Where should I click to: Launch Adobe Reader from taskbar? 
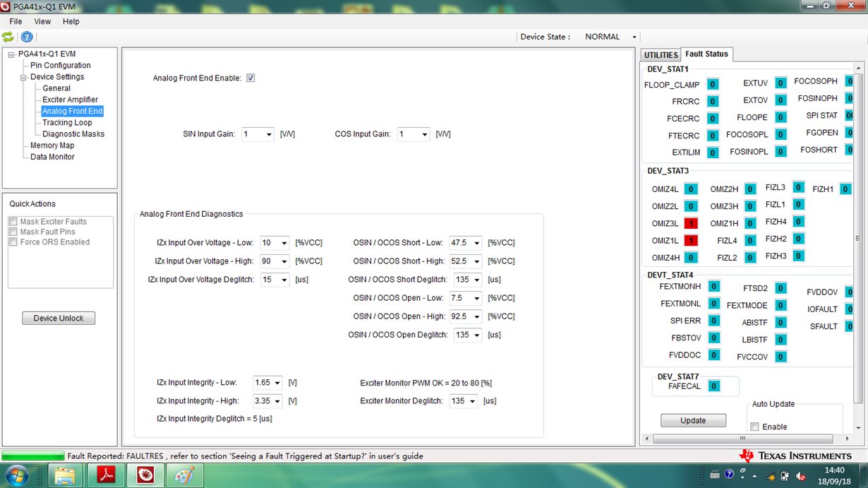point(106,475)
